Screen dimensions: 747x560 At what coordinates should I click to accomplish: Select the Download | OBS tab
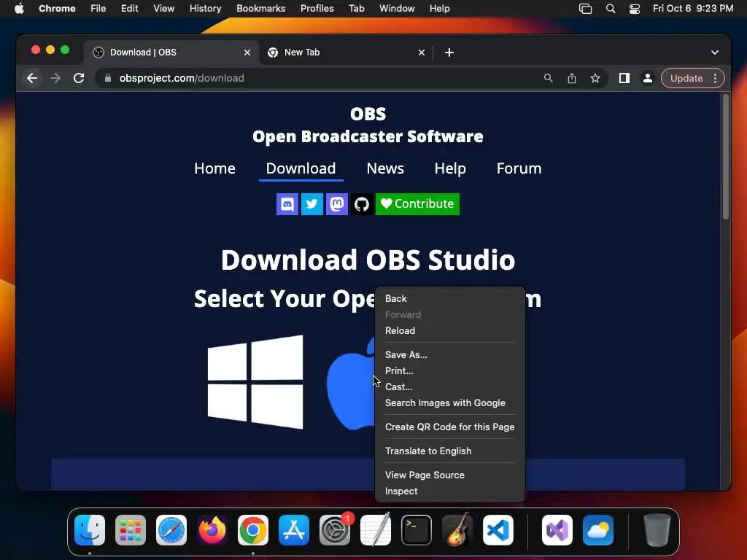pyautogui.click(x=171, y=52)
